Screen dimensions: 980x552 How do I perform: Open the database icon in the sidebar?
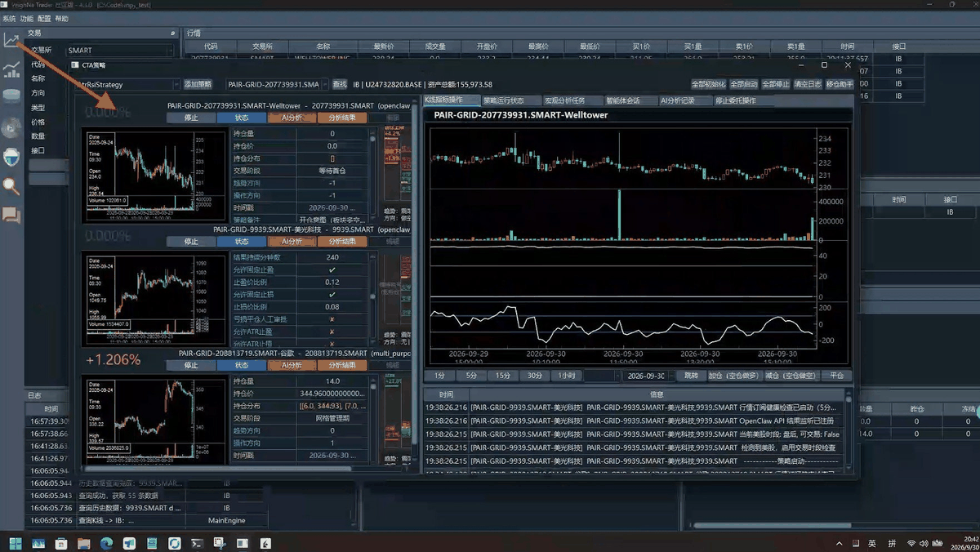11,96
